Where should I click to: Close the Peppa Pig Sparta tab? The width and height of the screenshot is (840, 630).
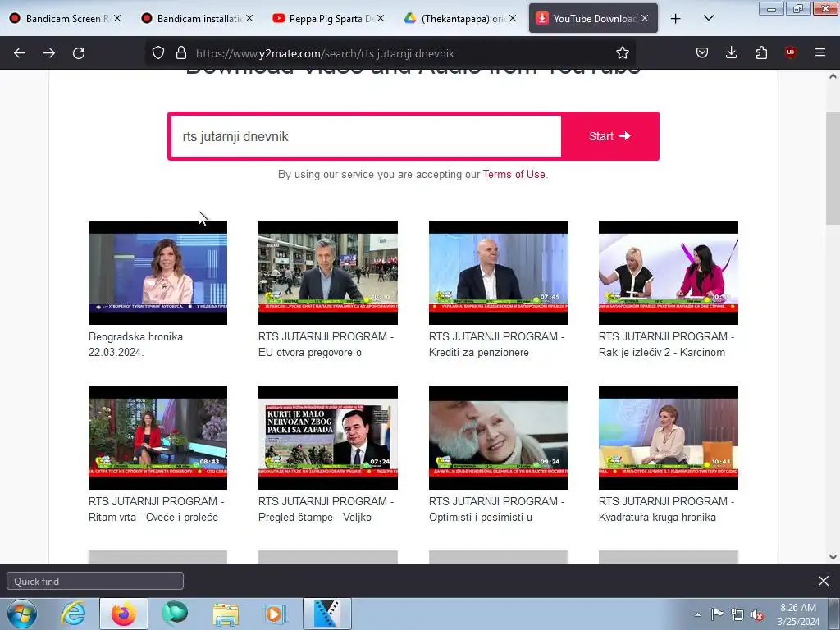[381, 19]
